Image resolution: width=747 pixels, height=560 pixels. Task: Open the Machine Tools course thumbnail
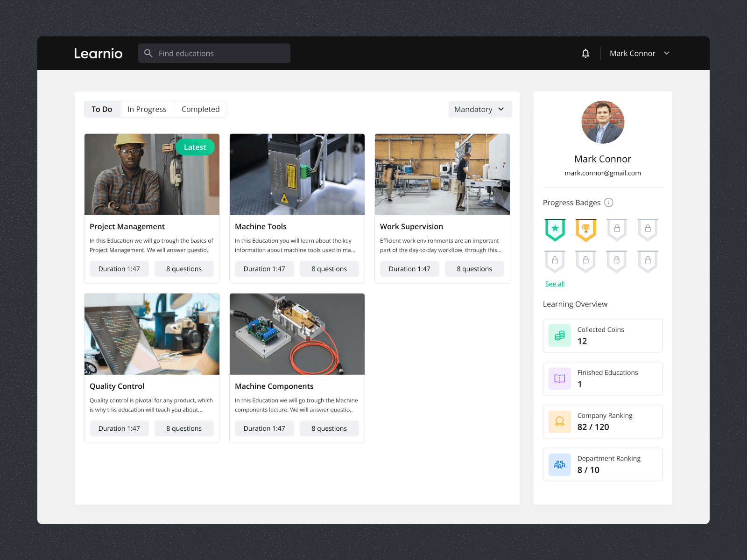point(297,175)
